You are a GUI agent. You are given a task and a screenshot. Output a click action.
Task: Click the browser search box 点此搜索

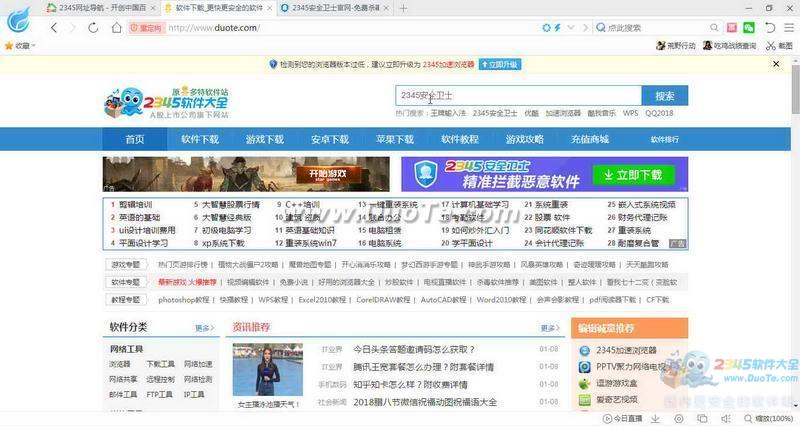(624, 28)
